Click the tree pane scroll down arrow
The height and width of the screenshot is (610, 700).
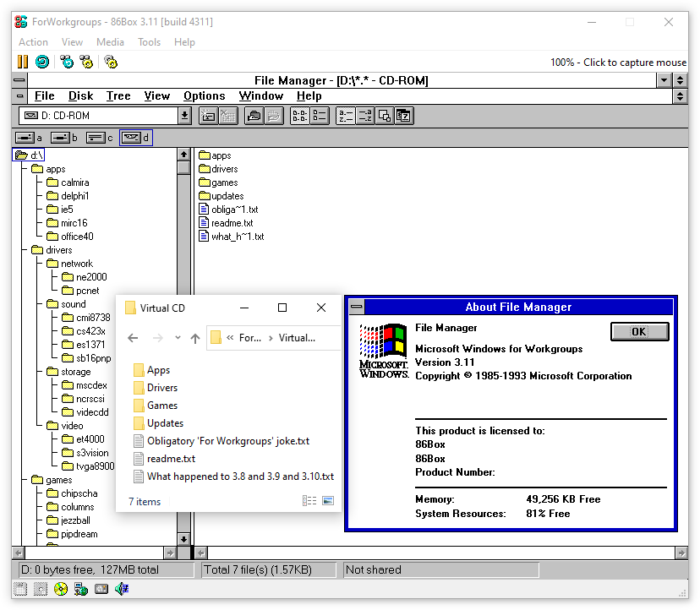pyautogui.click(x=183, y=539)
